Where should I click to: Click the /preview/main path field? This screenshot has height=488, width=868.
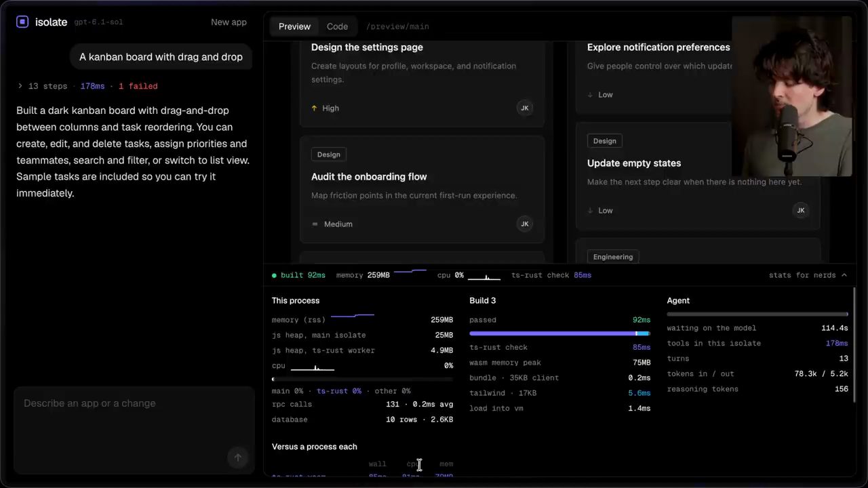click(x=397, y=26)
